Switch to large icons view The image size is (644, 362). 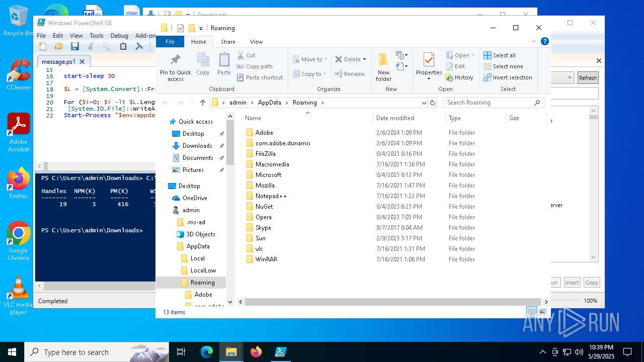543,312
